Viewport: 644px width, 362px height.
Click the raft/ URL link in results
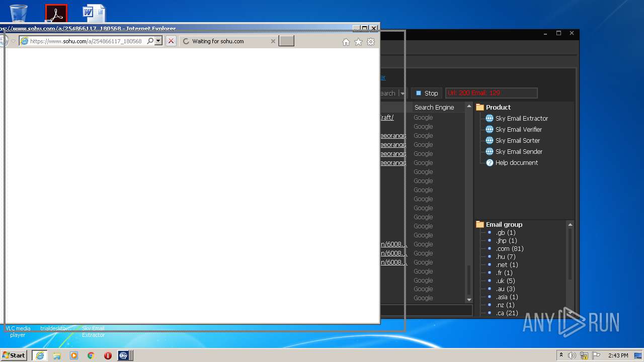pos(387,117)
